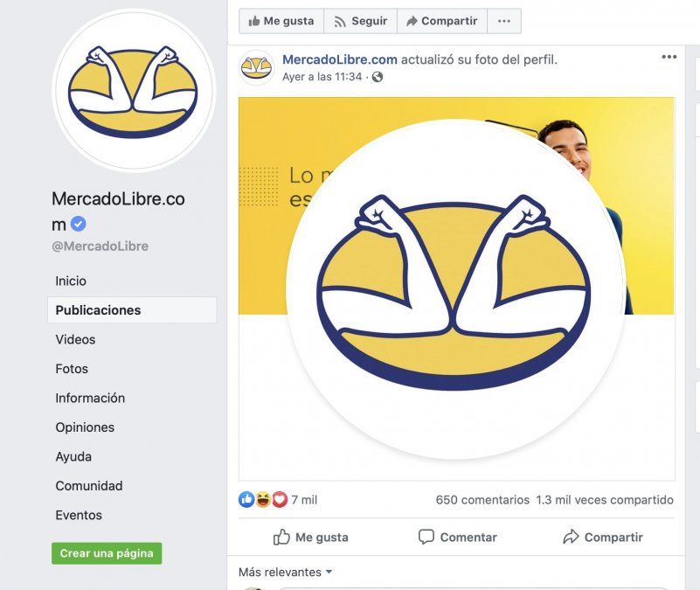Click the speech bubble Comentar icon
The width and height of the screenshot is (700, 590).
[x=426, y=537]
